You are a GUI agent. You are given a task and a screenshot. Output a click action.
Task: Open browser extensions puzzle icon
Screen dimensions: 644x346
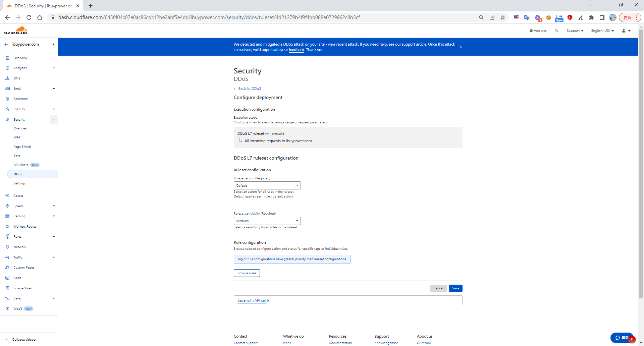(x=591, y=17)
